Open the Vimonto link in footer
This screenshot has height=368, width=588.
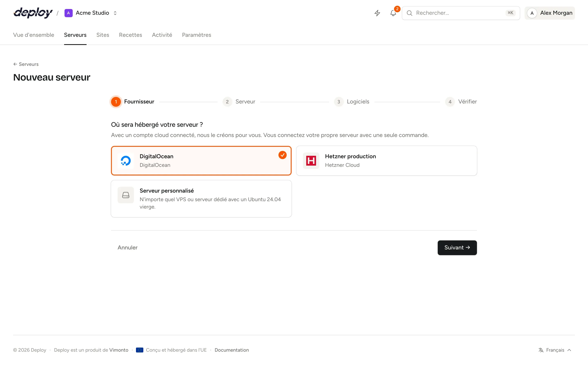[119, 350]
